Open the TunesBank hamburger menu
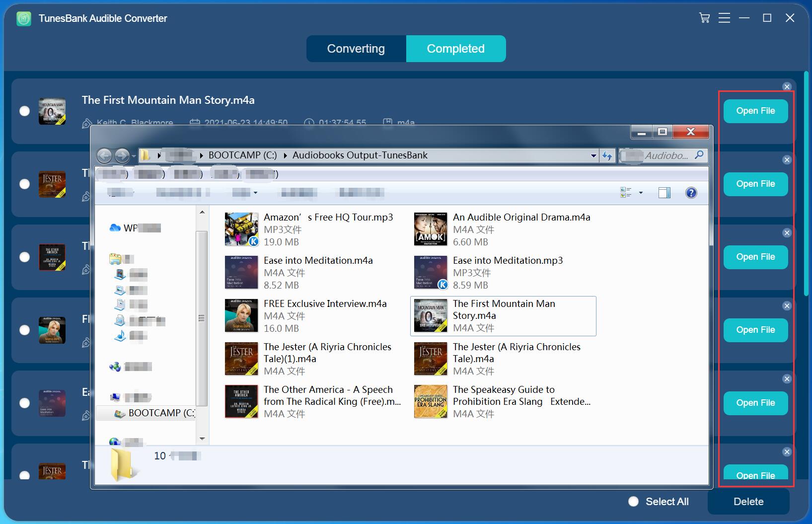Viewport: 812px width, 524px height. pyautogui.click(x=724, y=18)
